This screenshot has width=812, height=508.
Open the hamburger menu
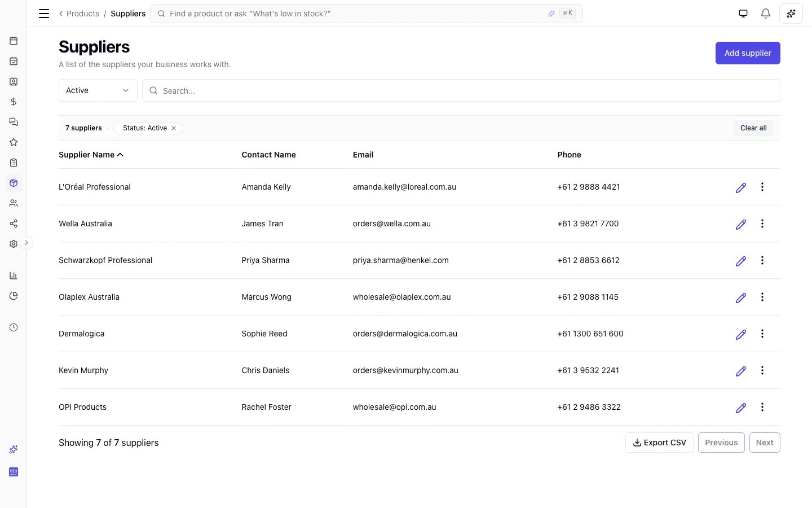pos(44,14)
